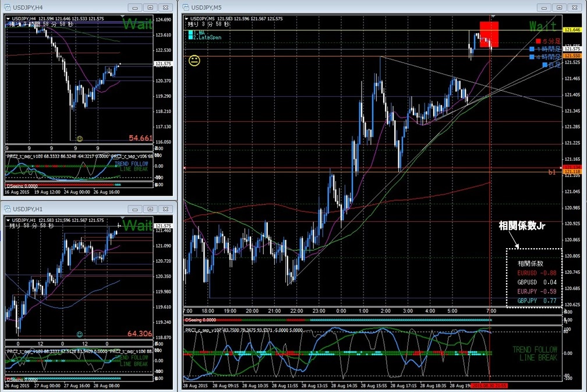
Task: Click the blue square beside 4時間足
Action: coord(532,57)
